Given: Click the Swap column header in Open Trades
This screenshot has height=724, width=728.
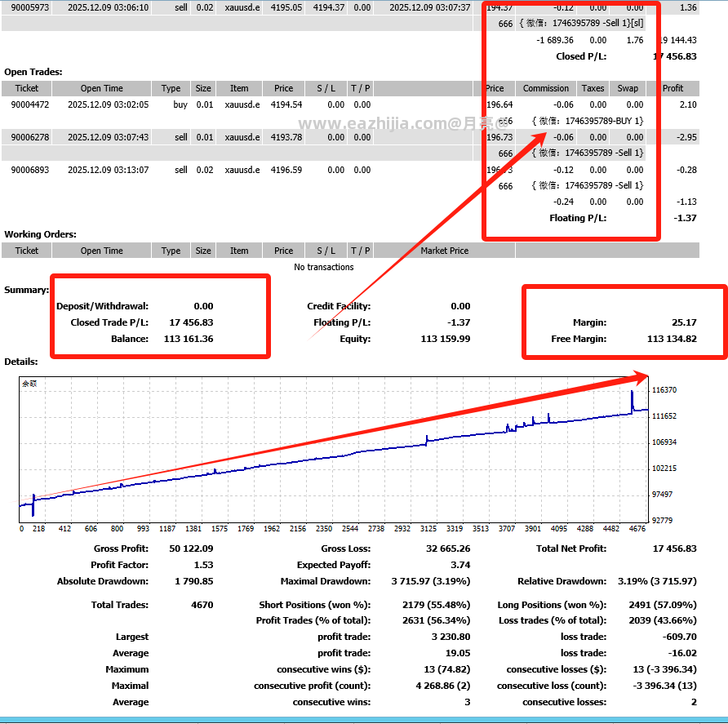Looking at the screenshot, I should tap(628, 88).
